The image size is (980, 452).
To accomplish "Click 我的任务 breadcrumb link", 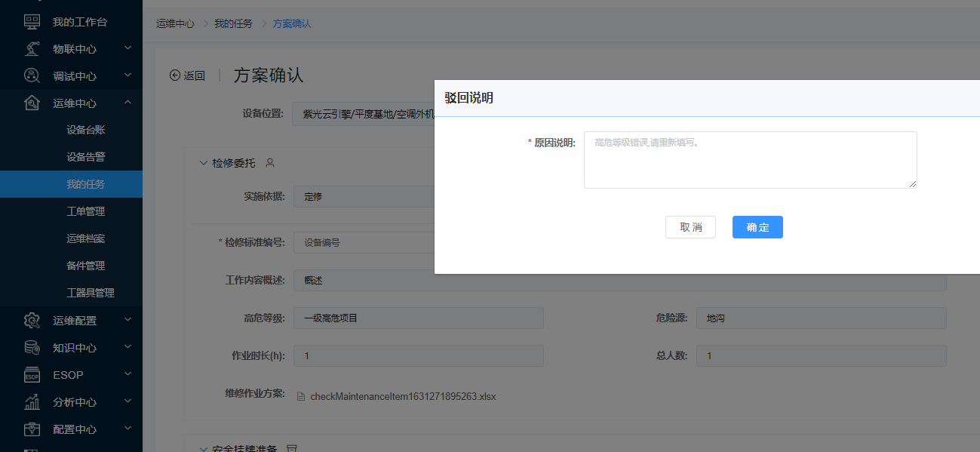I will coord(233,23).
